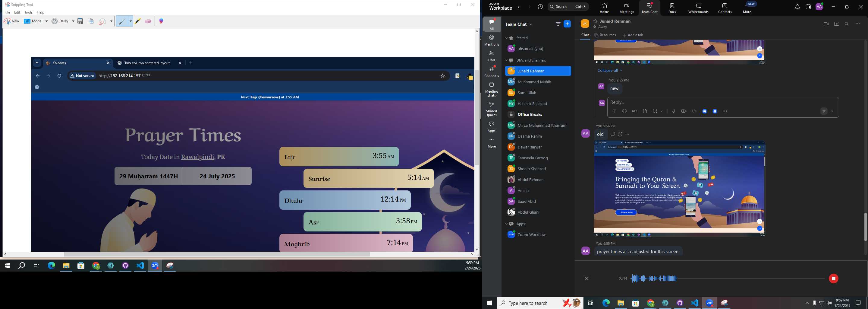This screenshot has height=309, width=868.
Task: Open the screenshot options chevron in reply toolbar
Action: point(662,111)
